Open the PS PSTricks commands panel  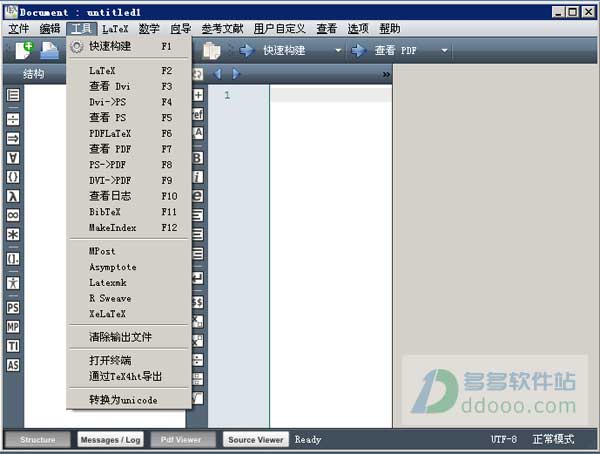13,307
